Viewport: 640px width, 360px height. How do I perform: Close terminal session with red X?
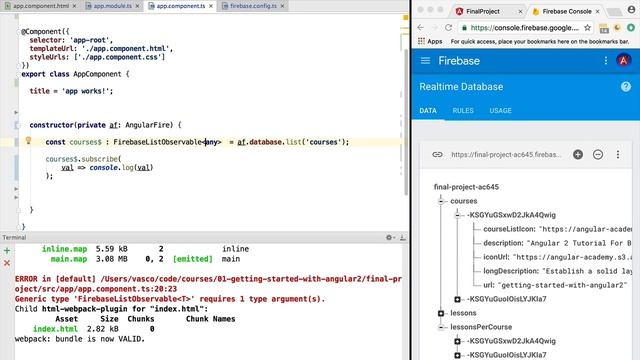pos(7,263)
